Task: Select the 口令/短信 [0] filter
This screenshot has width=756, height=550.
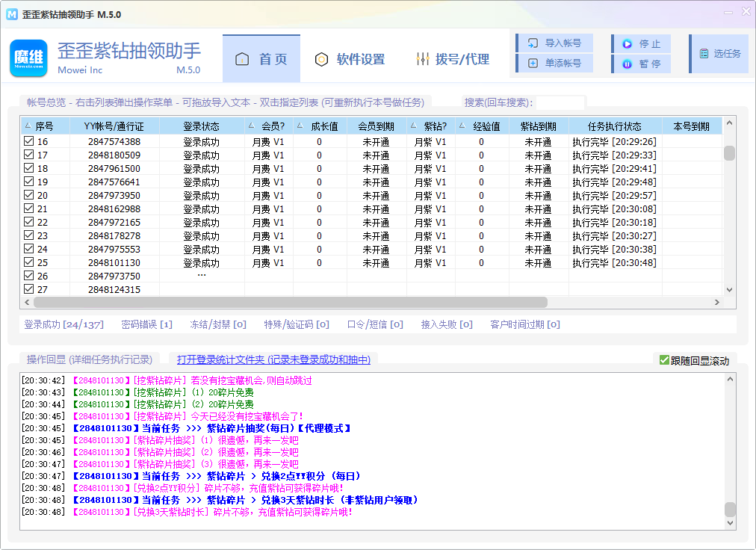Action: 375,324
